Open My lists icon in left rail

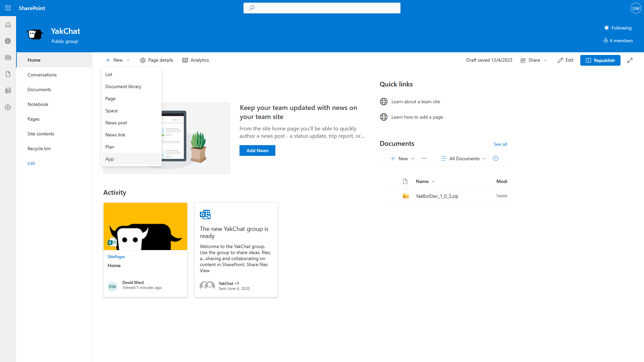point(8,90)
